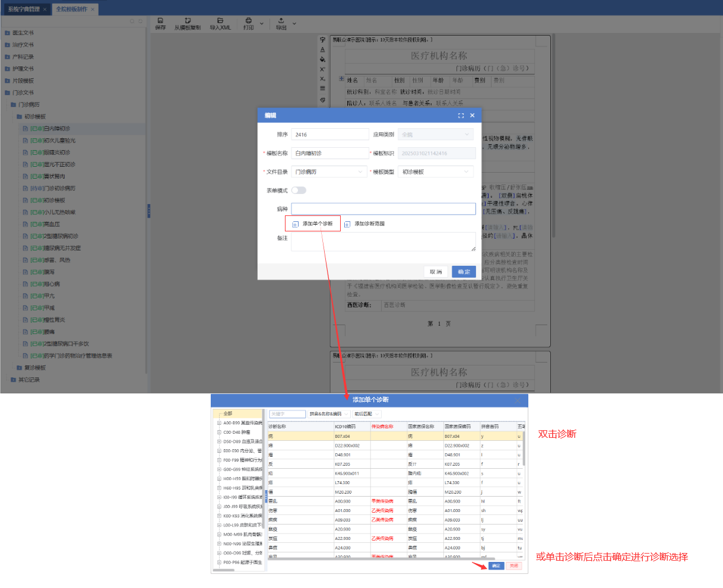The height and width of the screenshot is (588, 723).
Task: Toggle the 表单模式 switch
Action: point(299,190)
